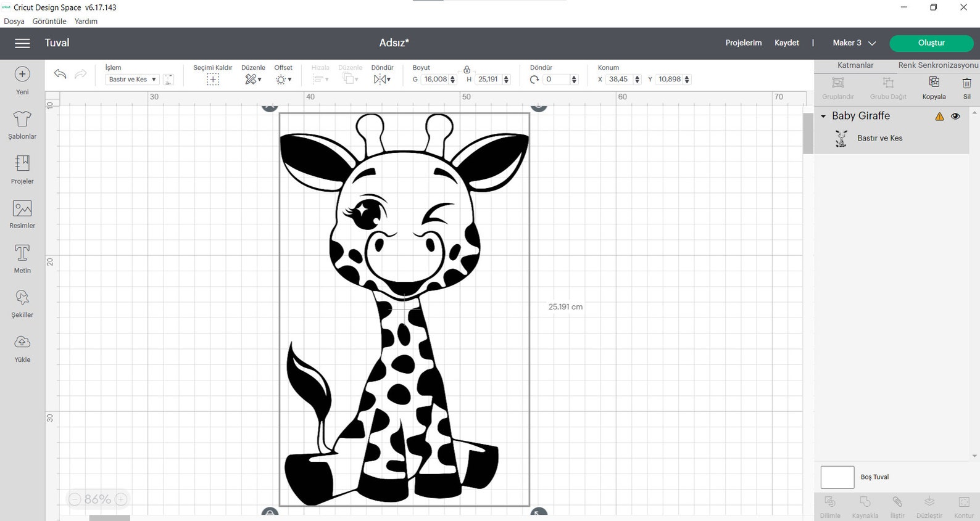Step the X position arrows
Screen dimensions: 980x521
point(637,80)
